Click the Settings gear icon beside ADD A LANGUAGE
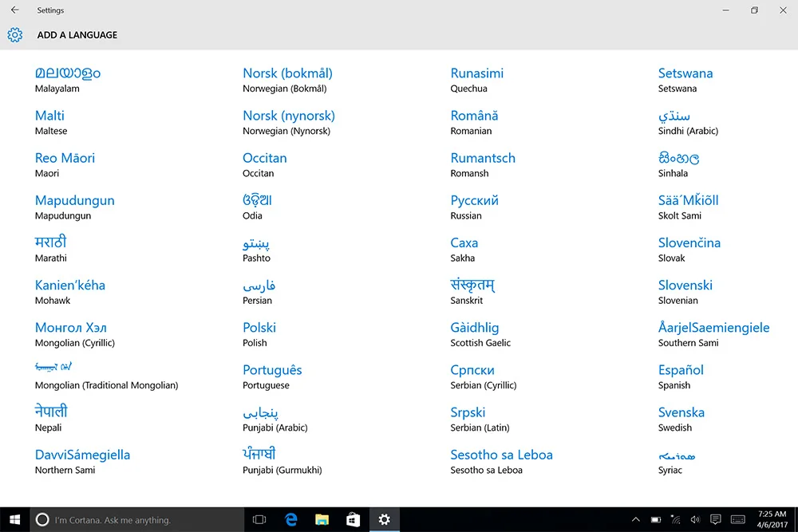 14,34
